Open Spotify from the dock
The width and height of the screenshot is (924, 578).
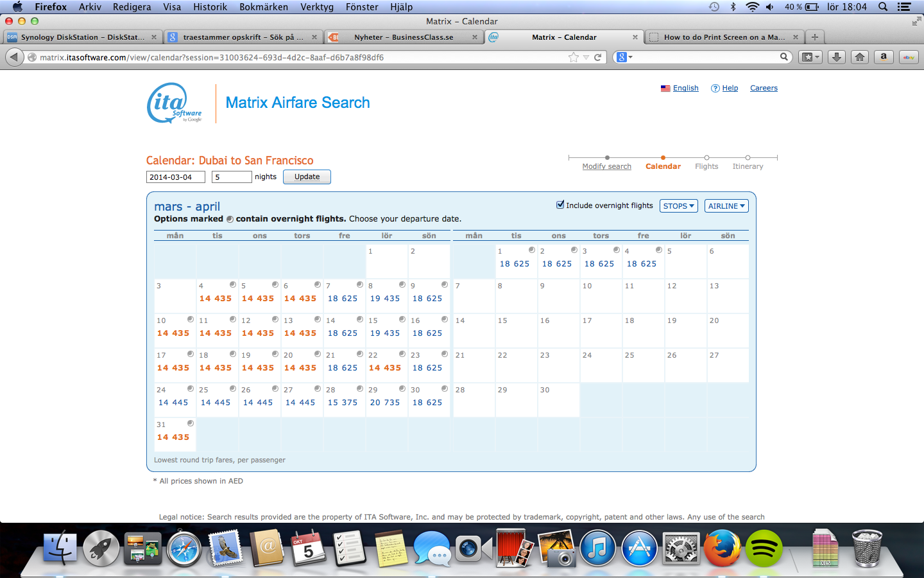pos(764,549)
